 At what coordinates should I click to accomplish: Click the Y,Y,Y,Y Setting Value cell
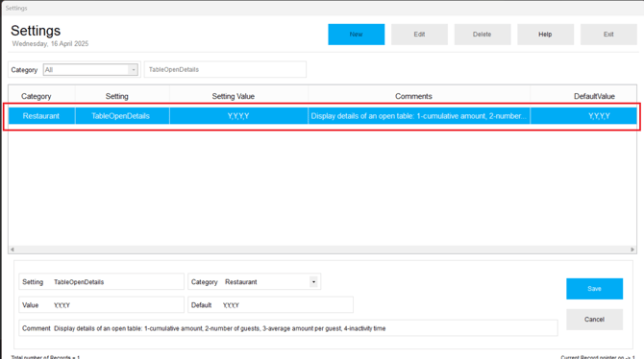(238, 116)
